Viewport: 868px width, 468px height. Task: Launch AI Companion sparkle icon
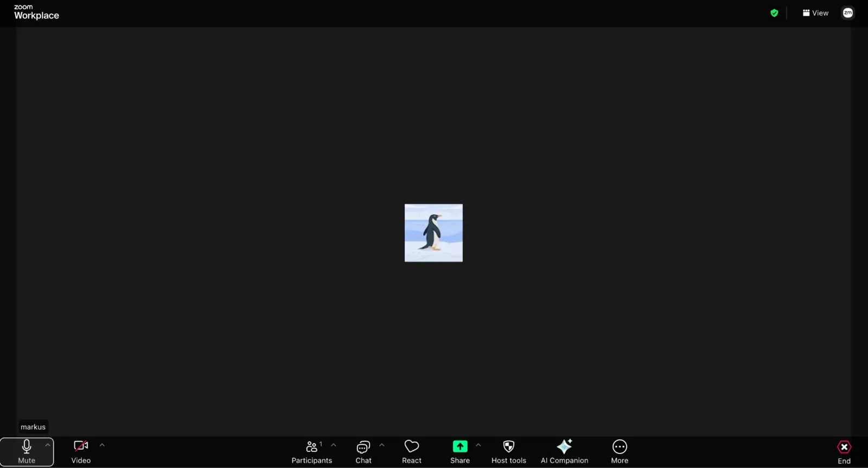(x=564, y=452)
